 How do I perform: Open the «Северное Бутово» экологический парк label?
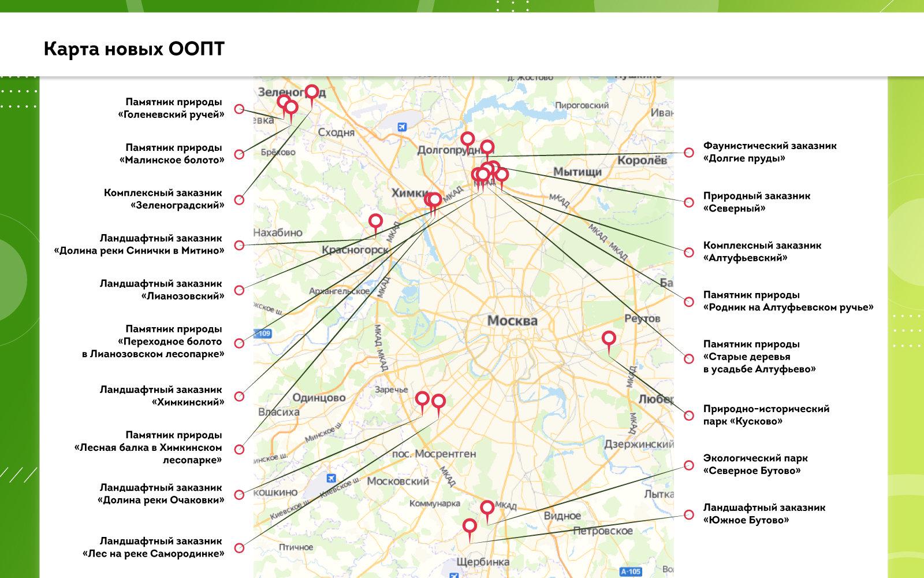[x=755, y=465]
